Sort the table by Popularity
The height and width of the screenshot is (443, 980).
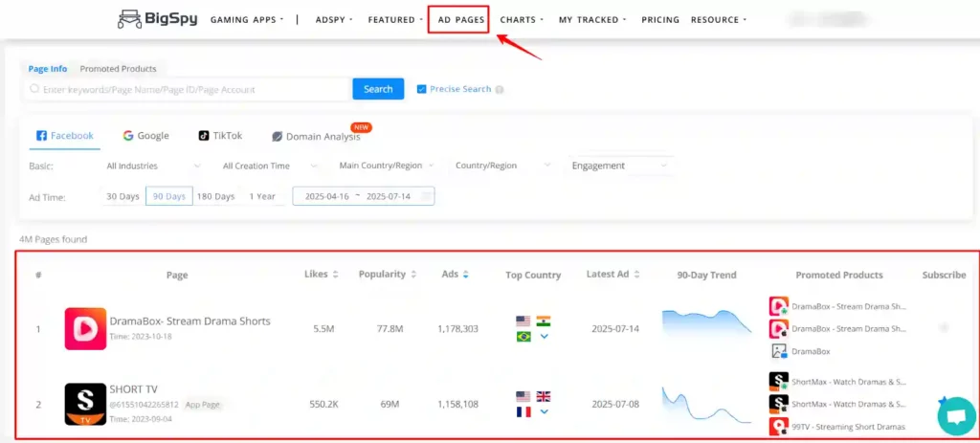[412, 275]
